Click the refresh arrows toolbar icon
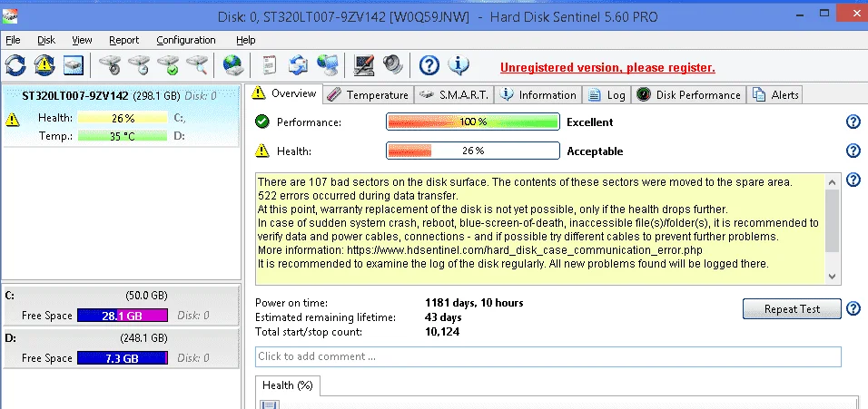 pos(15,66)
